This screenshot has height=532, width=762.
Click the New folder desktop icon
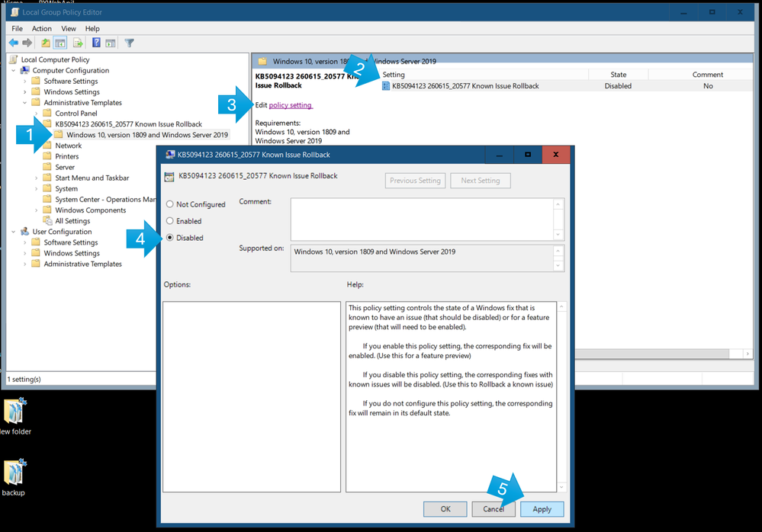pyautogui.click(x=14, y=411)
